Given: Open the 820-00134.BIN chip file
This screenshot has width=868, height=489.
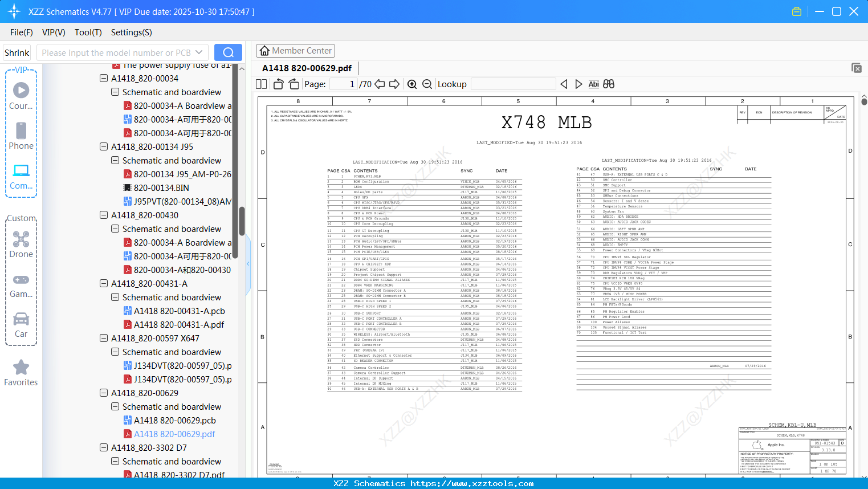Looking at the screenshot, I should coord(161,188).
